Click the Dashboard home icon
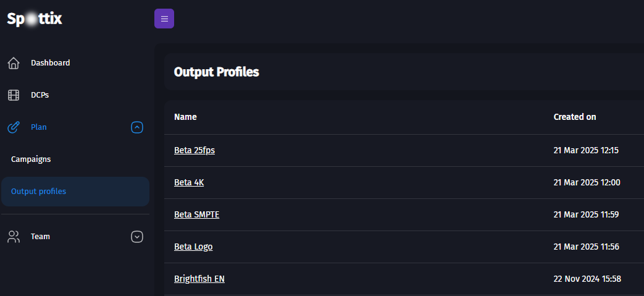 14,63
